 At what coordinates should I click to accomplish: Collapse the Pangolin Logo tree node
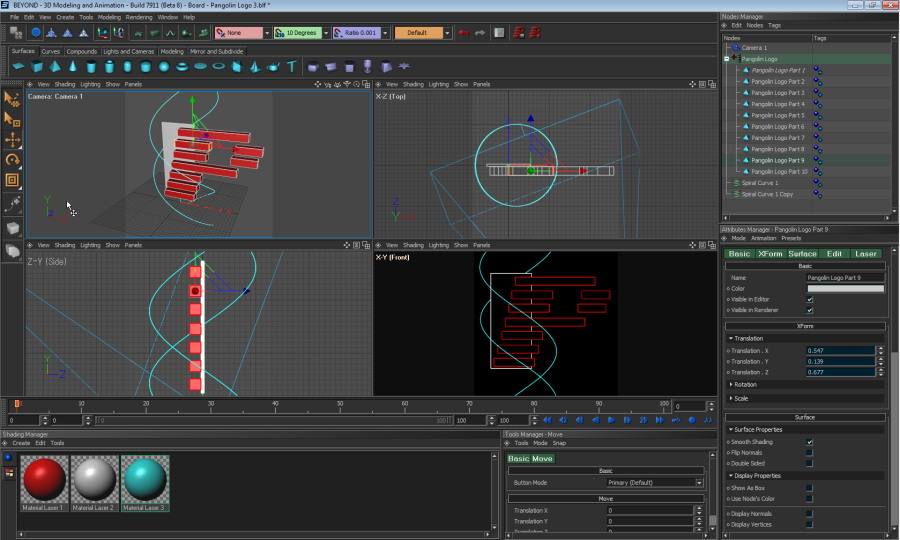pyautogui.click(x=726, y=59)
